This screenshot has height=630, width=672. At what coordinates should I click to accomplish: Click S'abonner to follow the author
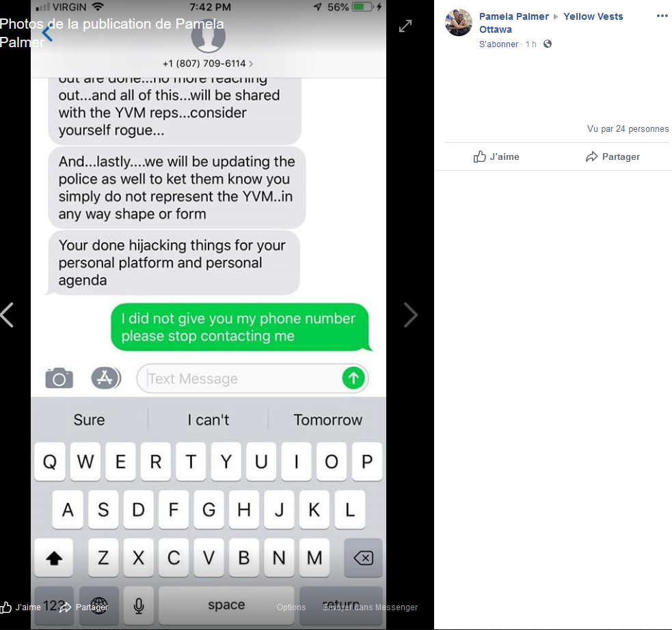[498, 44]
